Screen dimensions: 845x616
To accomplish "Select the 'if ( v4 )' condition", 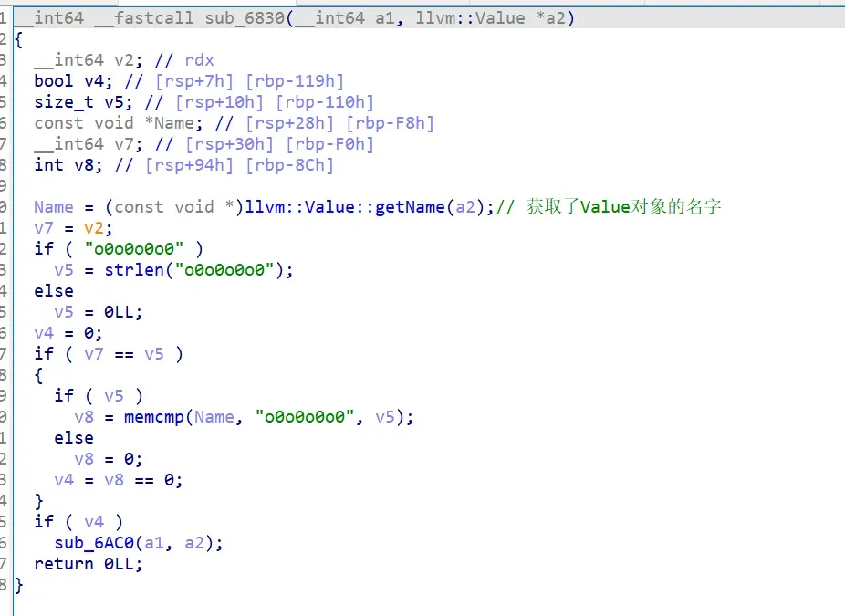I will [x=78, y=522].
